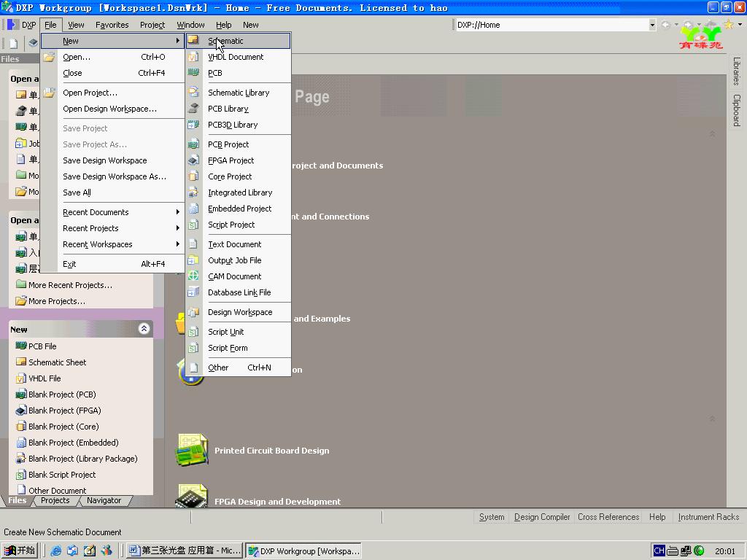The image size is (747, 560).
Task: Click the Script Form icon
Action: pyautogui.click(x=193, y=348)
